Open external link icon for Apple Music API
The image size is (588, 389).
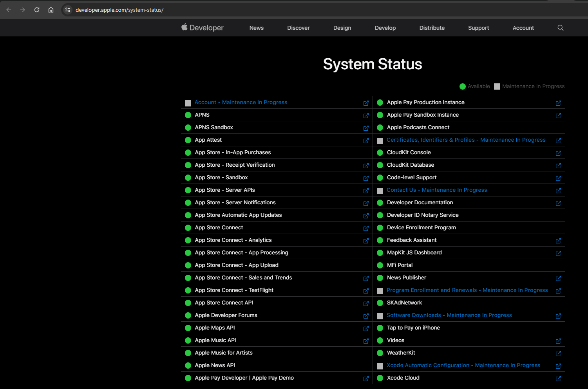[x=366, y=341]
